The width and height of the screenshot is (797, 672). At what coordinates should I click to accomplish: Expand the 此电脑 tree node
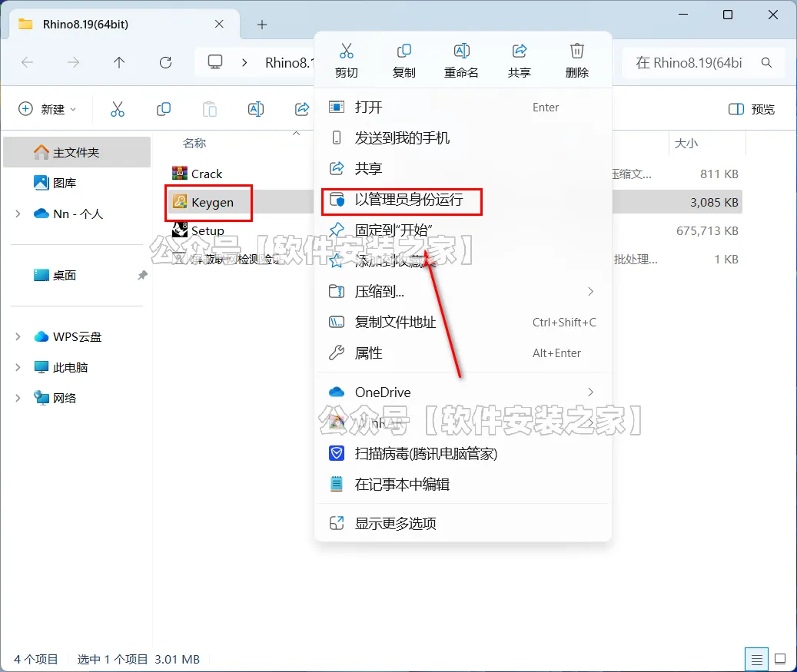tap(18, 367)
